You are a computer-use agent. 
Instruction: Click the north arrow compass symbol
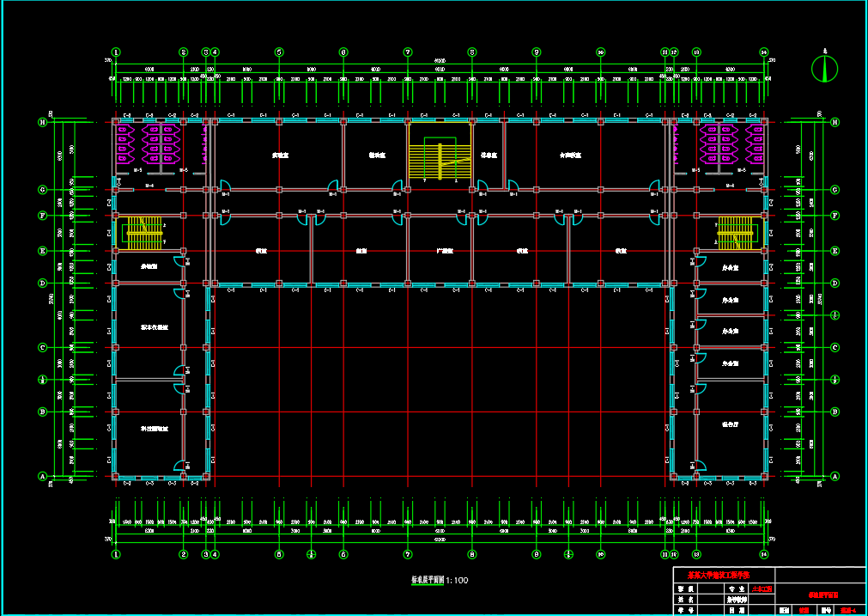click(x=827, y=68)
